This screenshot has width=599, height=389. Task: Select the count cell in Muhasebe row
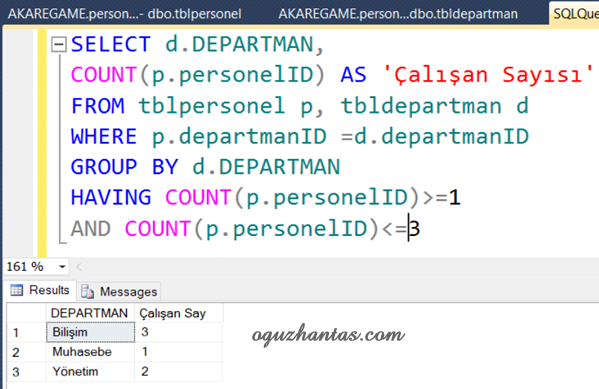pyautogui.click(x=179, y=352)
